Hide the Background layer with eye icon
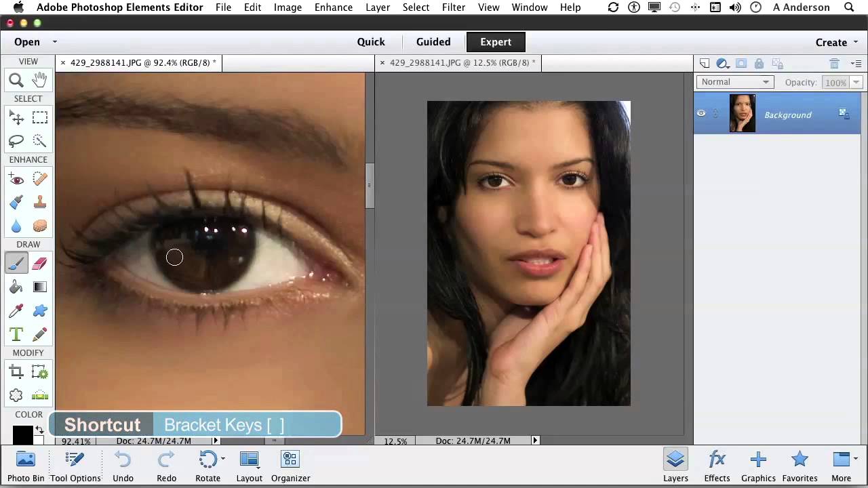 [x=701, y=114]
